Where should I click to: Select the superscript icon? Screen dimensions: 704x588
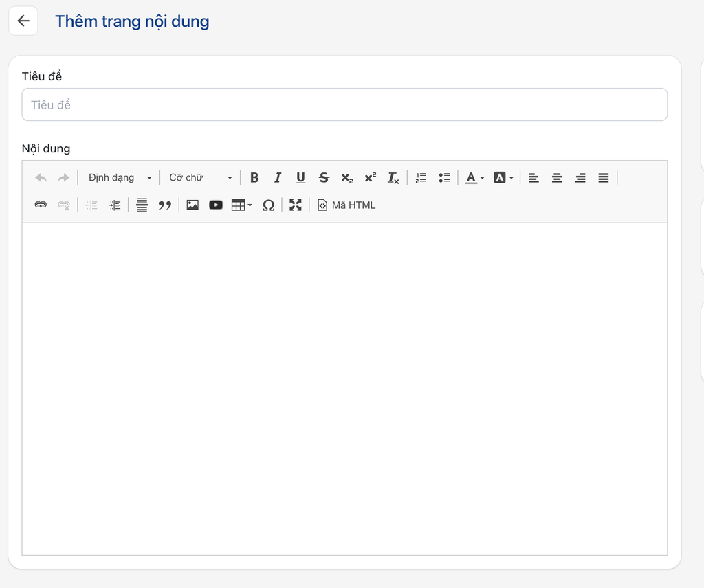click(x=370, y=178)
